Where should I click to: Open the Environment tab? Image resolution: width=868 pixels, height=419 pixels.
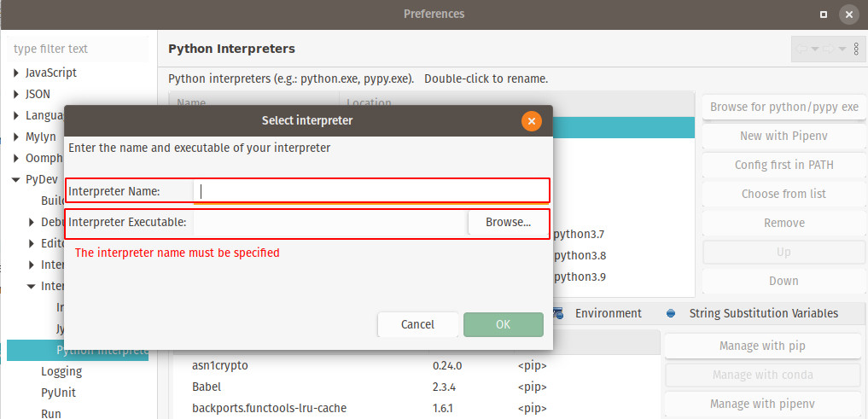pos(608,313)
